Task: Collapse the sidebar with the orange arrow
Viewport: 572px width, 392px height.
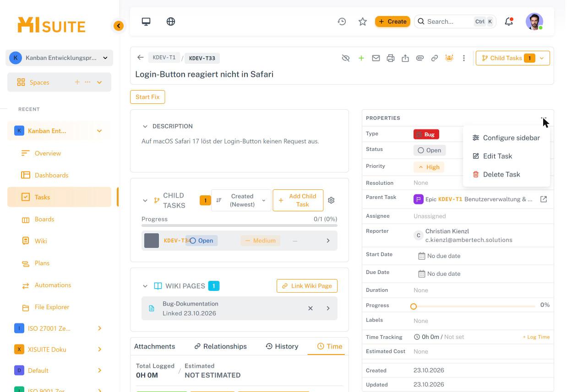Action: 119,26
